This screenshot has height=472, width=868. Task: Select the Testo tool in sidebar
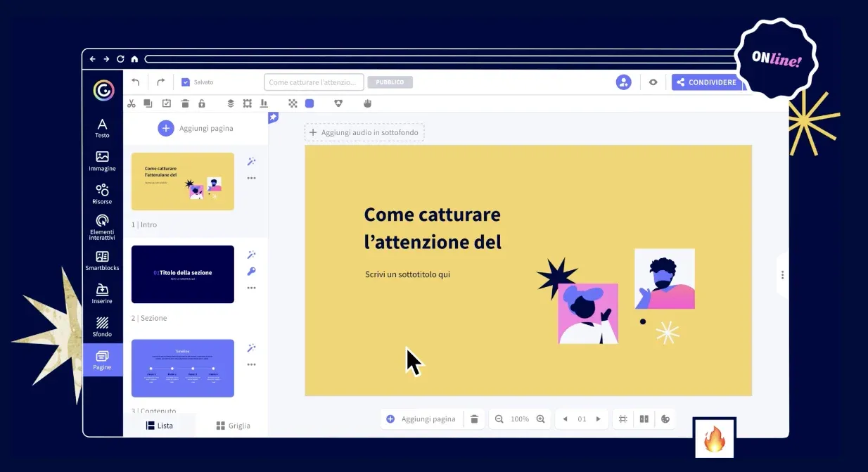click(102, 127)
